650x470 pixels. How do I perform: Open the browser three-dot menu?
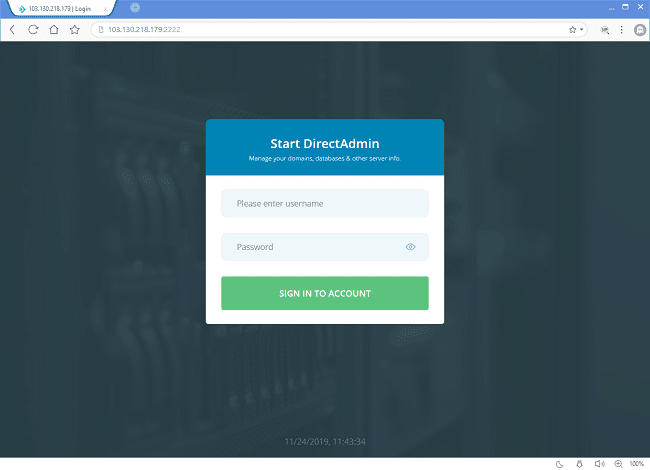[x=621, y=30]
